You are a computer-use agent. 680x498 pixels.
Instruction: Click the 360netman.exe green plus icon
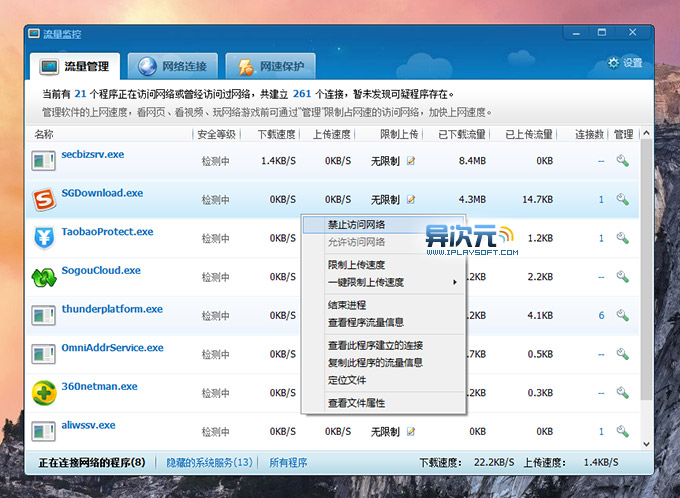44,393
